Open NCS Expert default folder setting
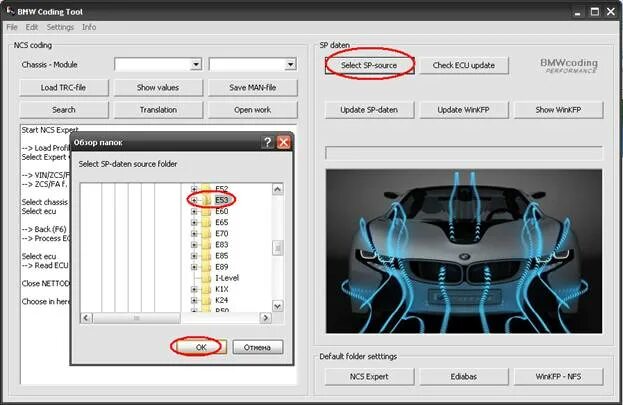Image resolution: width=623 pixels, height=405 pixels. [369, 376]
